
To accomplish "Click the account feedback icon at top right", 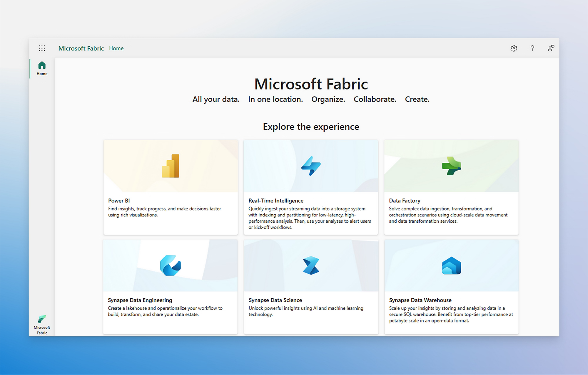I will [551, 48].
